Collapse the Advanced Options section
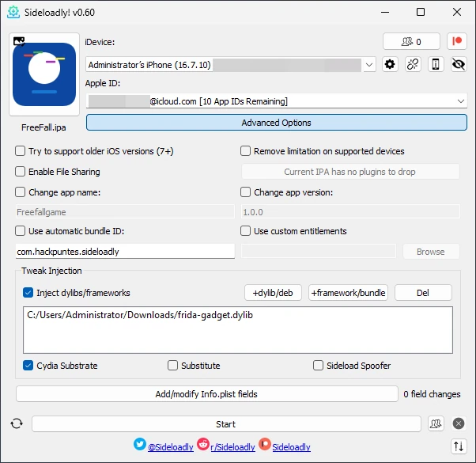The height and width of the screenshot is (463, 476). point(277,123)
